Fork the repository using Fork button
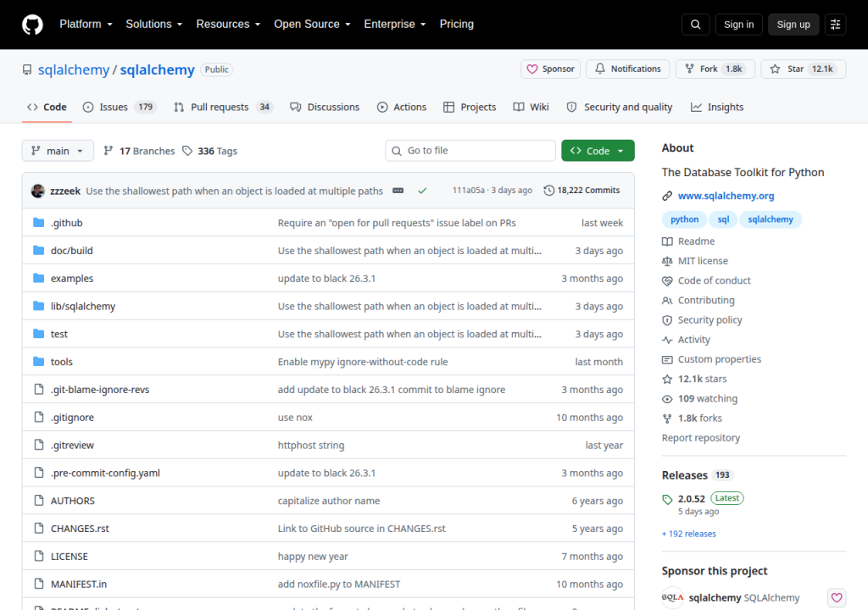Screen dimensions: 868x610 pyautogui.click(x=715, y=69)
